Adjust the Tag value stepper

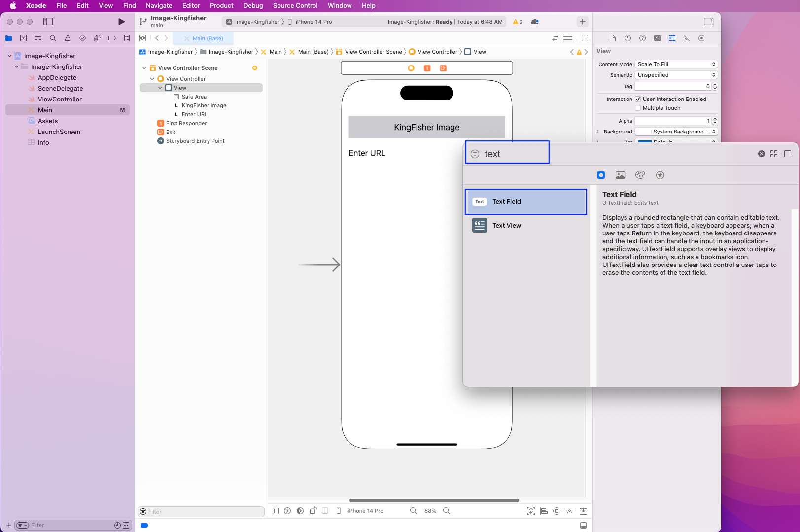pyautogui.click(x=715, y=86)
